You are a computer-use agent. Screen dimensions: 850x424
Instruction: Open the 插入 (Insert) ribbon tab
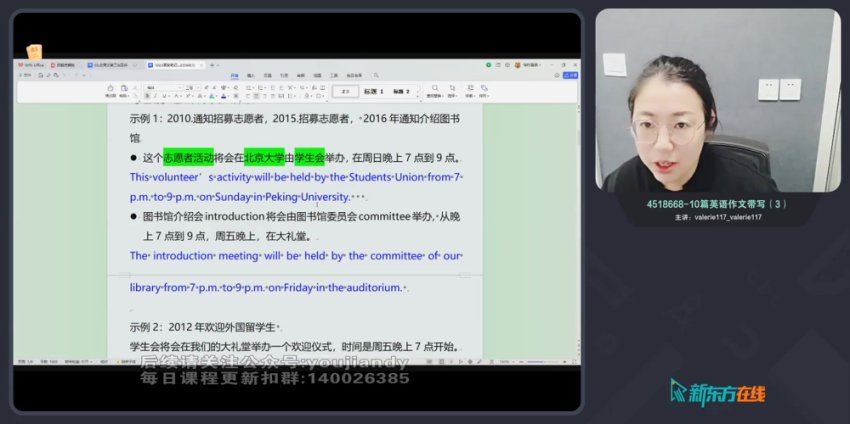click(x=251, y=75)
